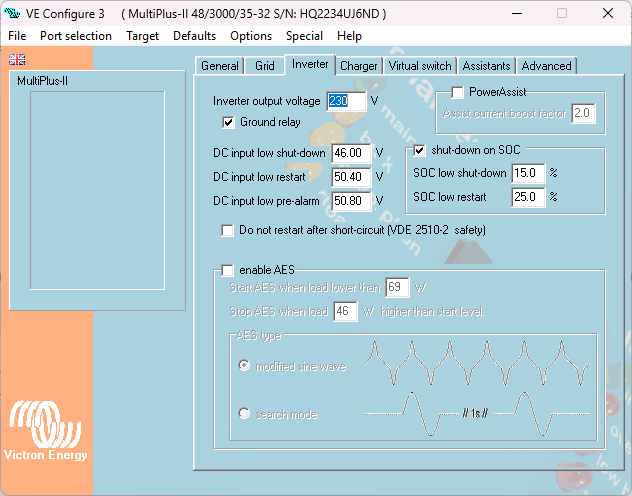This screenshot has width=632, height=496.
Task: Click the DC input low restart field
Action: [351, 177]
